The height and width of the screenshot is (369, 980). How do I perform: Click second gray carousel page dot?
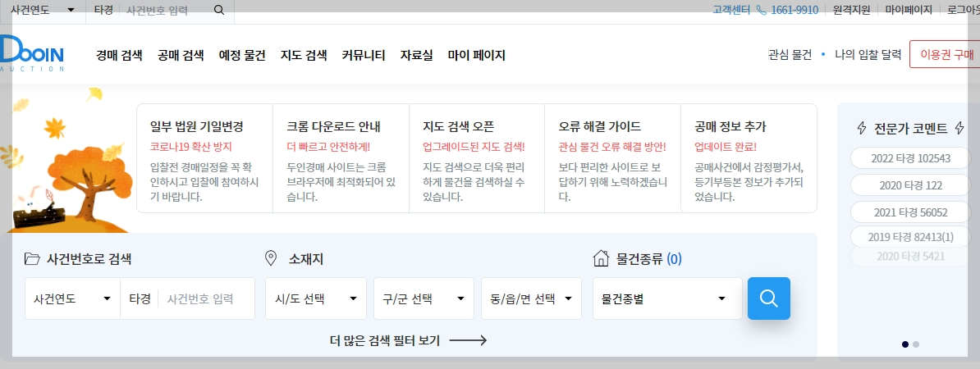[916, 344]
